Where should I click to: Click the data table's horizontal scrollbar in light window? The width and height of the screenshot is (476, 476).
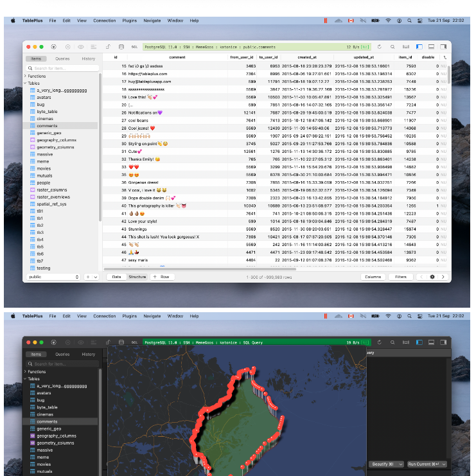tap(200, 269)
